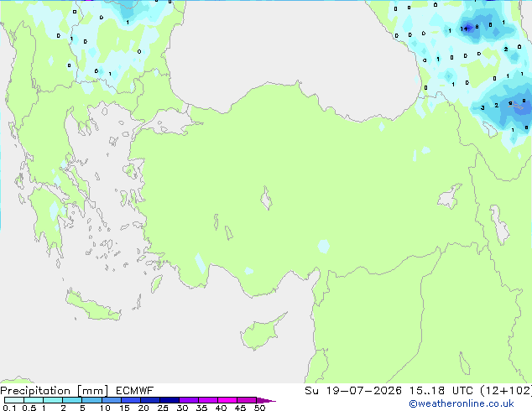Screen dimensions: 532x411
Task: Click the "0.1" legend scale label
Action: [9, 408]
